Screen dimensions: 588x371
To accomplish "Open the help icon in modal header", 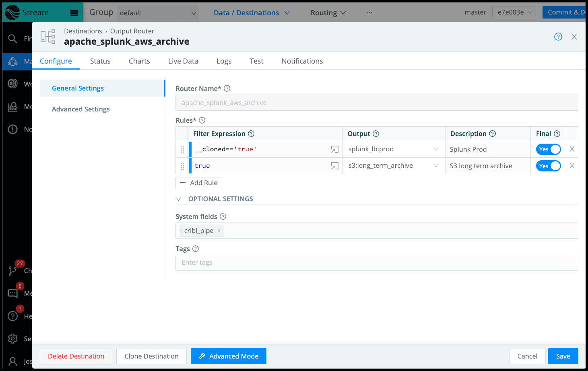I will point(558,37).
